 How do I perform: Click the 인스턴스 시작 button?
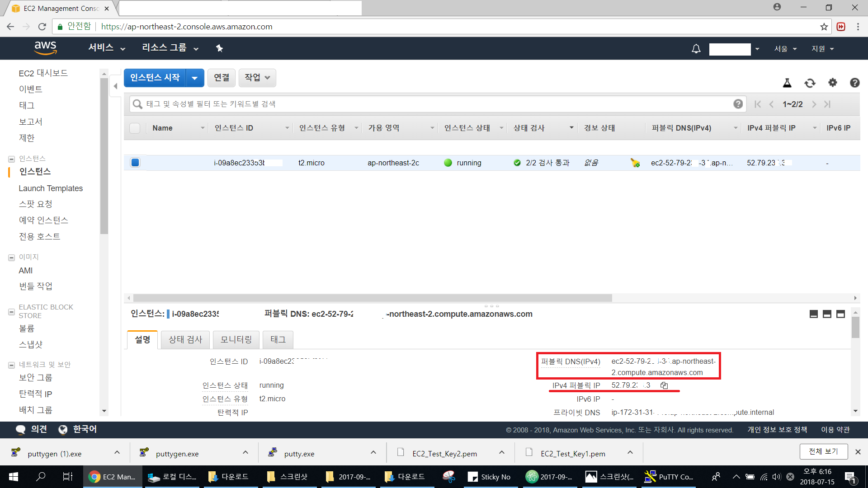[x=155, y=78]
